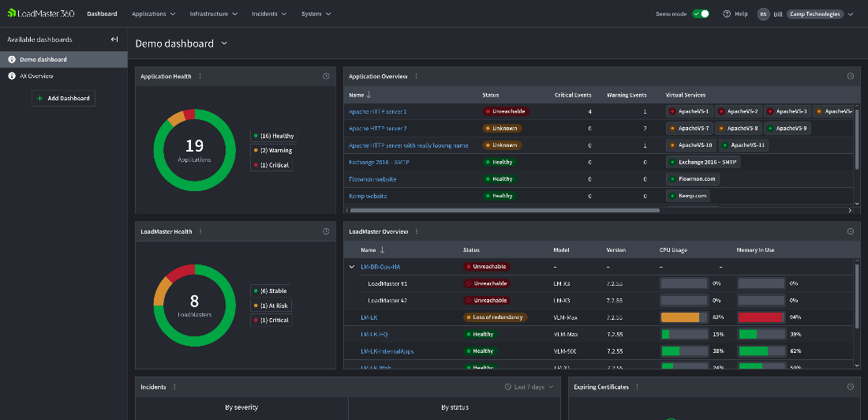868x420 pixels.
Task: Click the Application Overview clock icon
Action: 851,77
